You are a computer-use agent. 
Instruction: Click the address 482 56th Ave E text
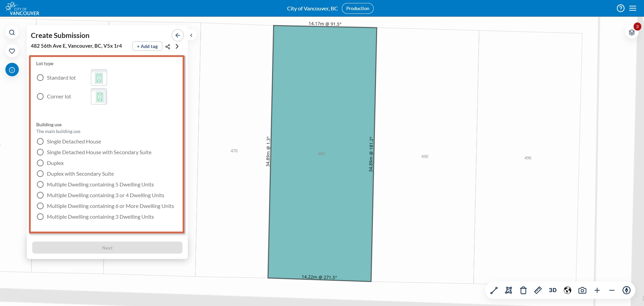point(76,46)
